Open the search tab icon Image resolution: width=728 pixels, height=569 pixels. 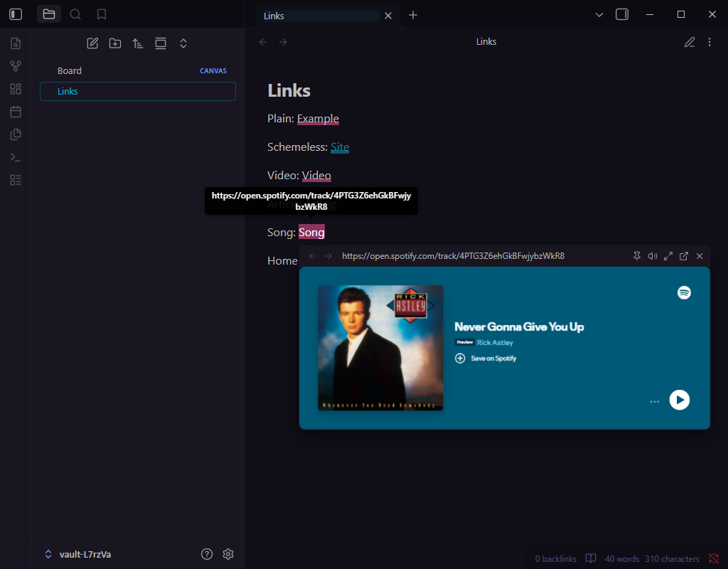click(75, 14)
